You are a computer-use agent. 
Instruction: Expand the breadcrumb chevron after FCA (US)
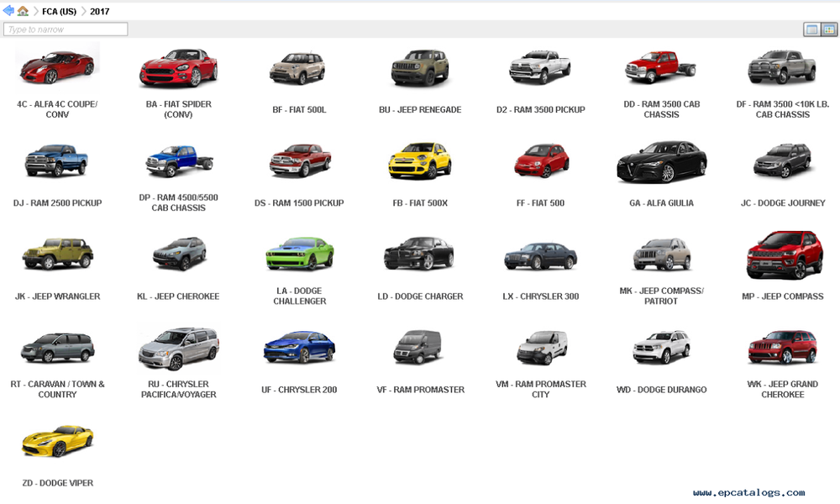(x=84, y=11)
